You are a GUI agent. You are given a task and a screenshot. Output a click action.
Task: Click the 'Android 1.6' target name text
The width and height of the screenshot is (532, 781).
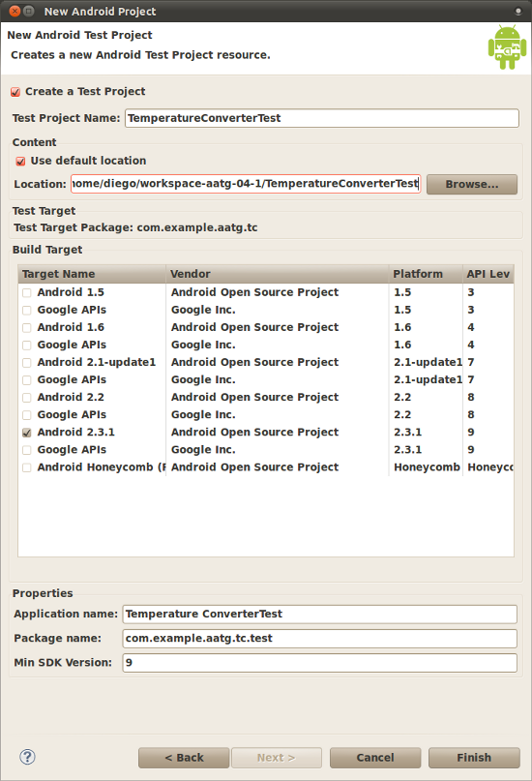tap(71, 327)
